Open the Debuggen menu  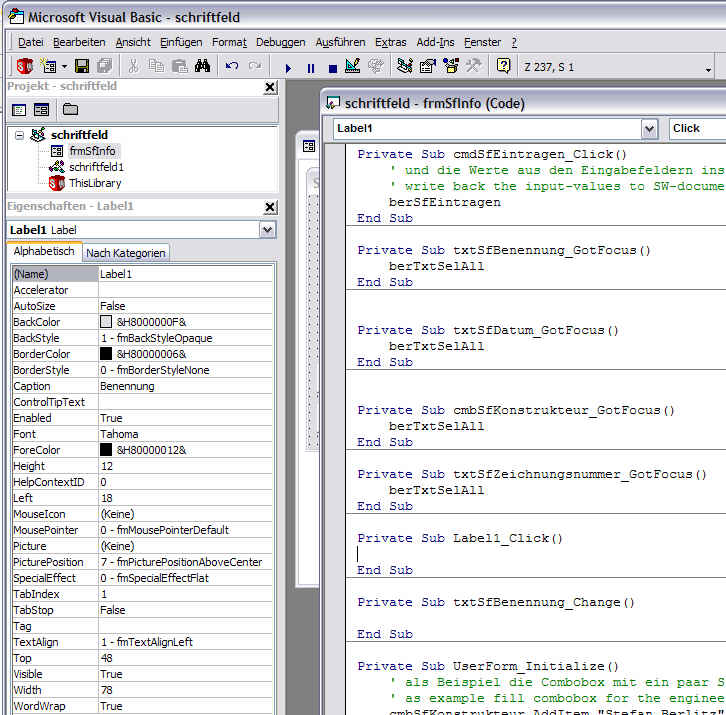click(280, 42)
